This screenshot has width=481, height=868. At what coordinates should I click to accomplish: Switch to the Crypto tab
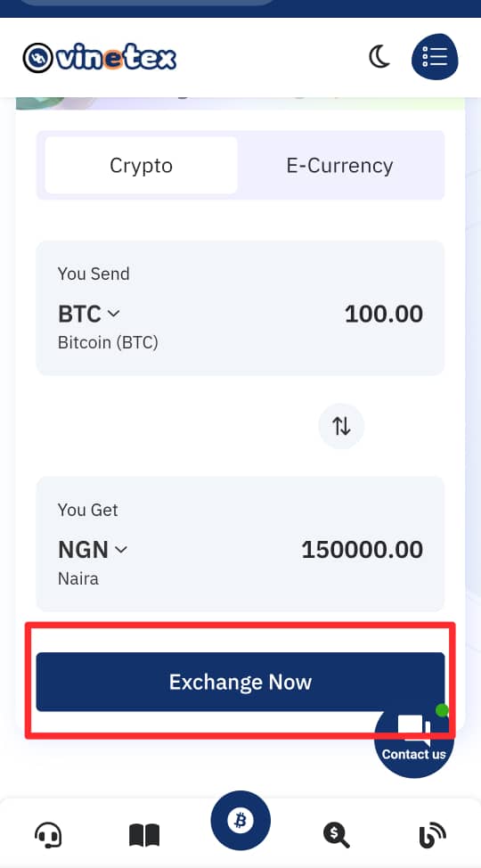point(141,166)
